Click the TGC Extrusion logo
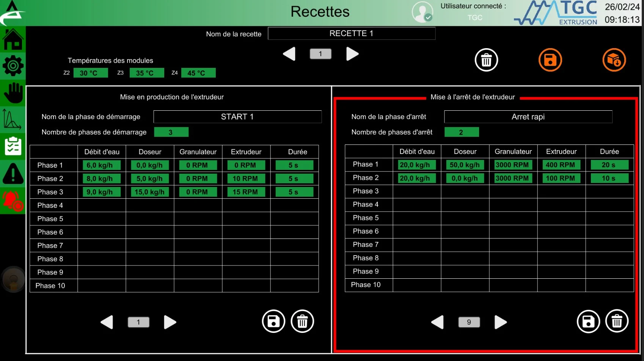This screenshot has height=361, width=644. click(x=556, y=13)
